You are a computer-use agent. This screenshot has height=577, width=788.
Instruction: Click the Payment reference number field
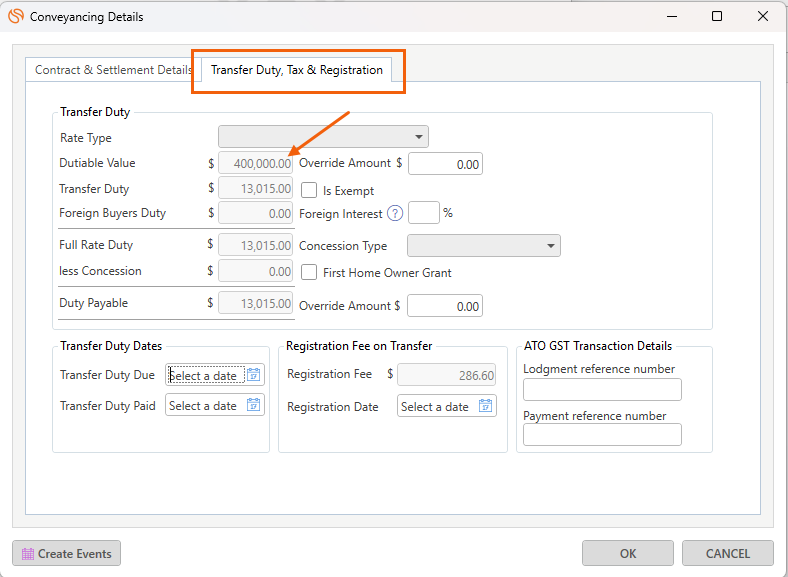click(602, 434)
